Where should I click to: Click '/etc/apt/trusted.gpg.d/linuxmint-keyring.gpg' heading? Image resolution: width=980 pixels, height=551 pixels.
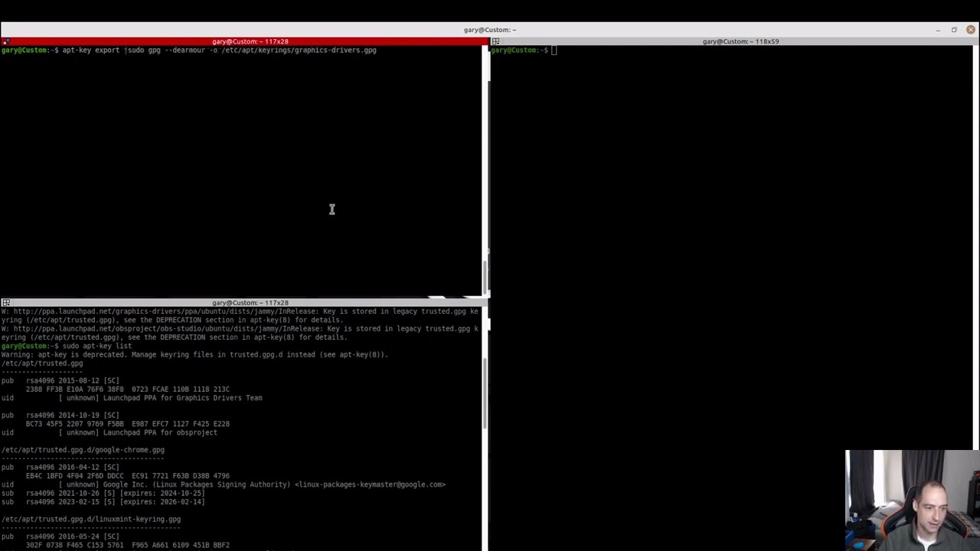[91, 520]
